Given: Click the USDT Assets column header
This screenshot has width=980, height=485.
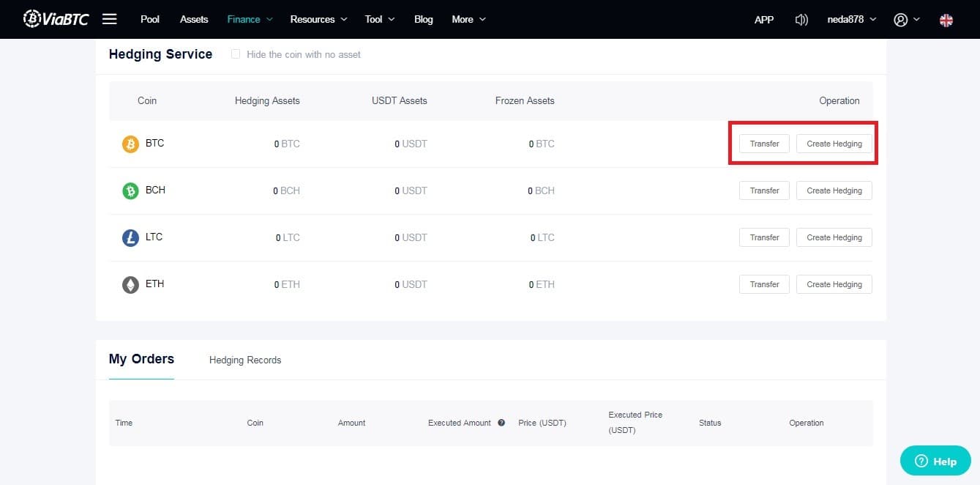Looking at the screenshot, I should coord(400,100).
